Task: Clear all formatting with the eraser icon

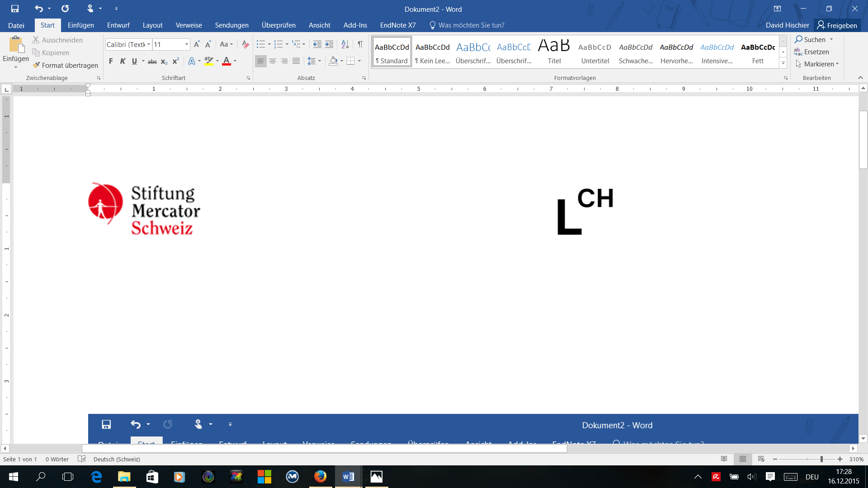Action: click(x=245, y=44)
